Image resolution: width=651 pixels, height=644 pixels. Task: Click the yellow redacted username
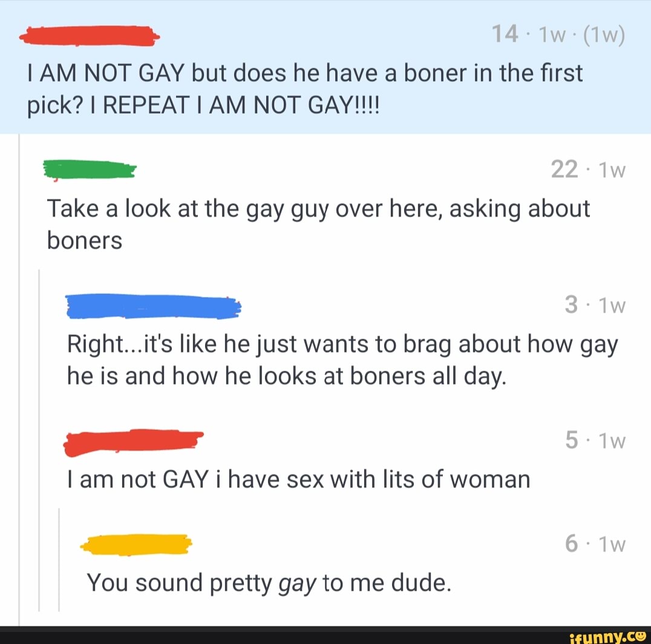tap(136, 544)
